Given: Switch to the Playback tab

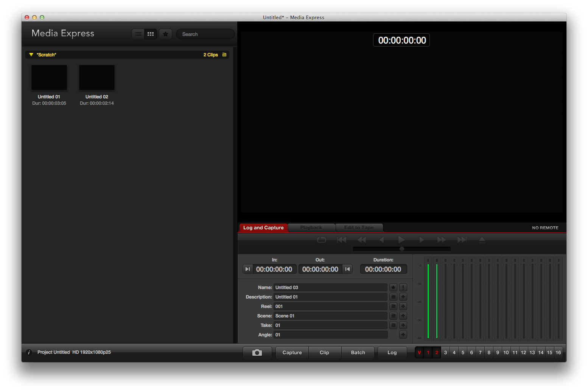Looking at the screenshot, I should pyautogui.click(x=311, y=228).
